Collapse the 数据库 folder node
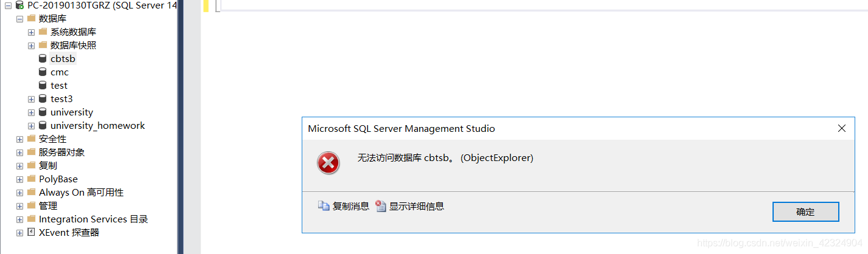 tap(19, 19)
